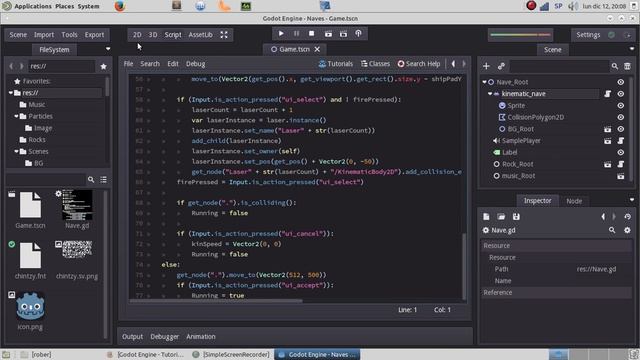Hide the CollisionPolygon2D node

[620, 117]
